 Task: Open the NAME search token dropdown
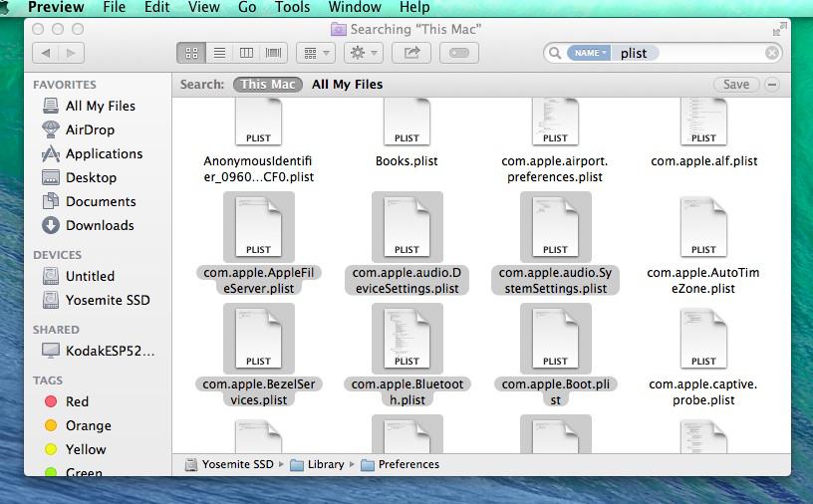[x=589, y=53]
